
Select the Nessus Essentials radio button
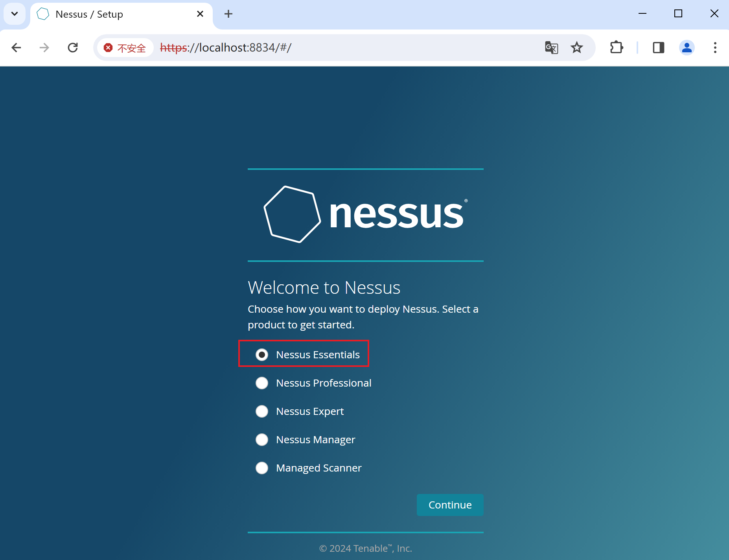pos(262,355)
